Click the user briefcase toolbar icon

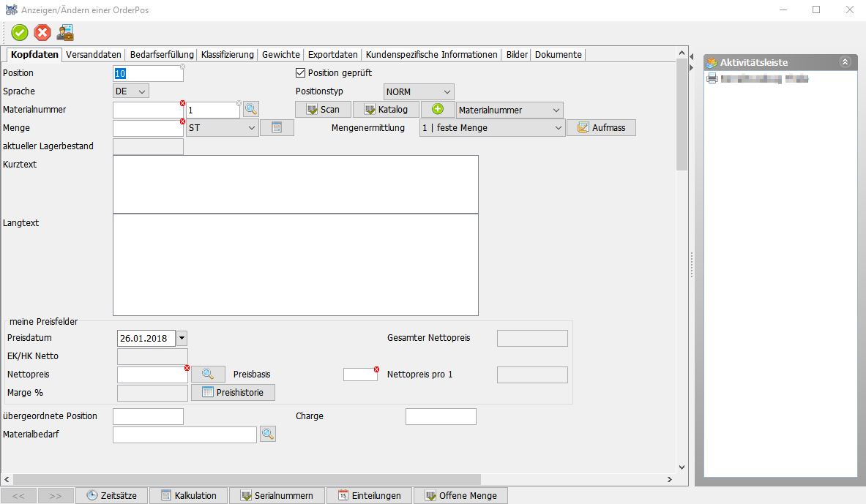pyautogui.click(x=65, y=32)
